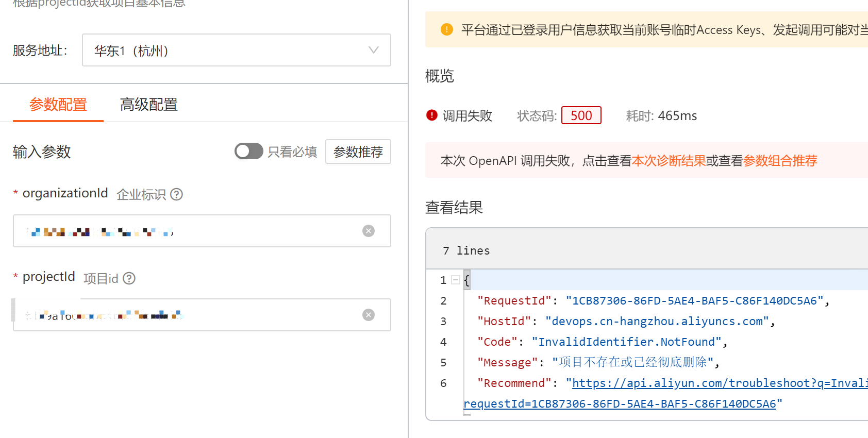Open the requestId continuation link on last line
This screenshot has height=438, width=868.
620,403
